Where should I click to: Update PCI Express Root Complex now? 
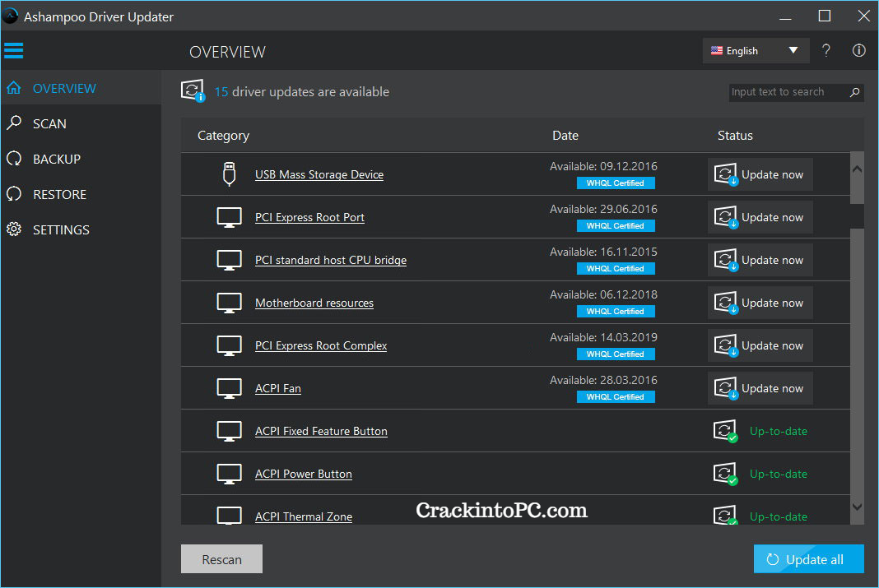click(760, 345)
